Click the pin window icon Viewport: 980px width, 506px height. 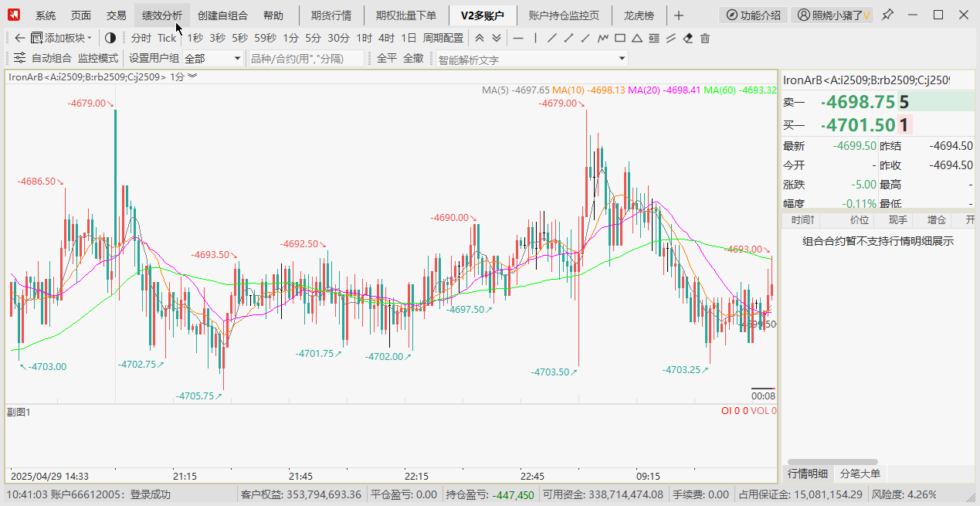(888, 15)
